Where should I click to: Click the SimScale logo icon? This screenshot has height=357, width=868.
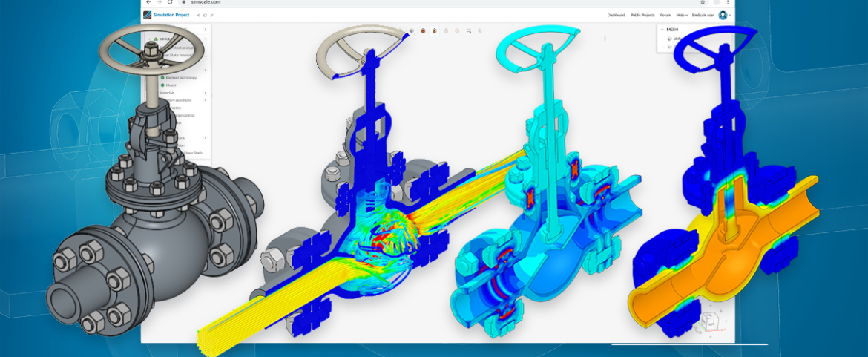point(148,15)
